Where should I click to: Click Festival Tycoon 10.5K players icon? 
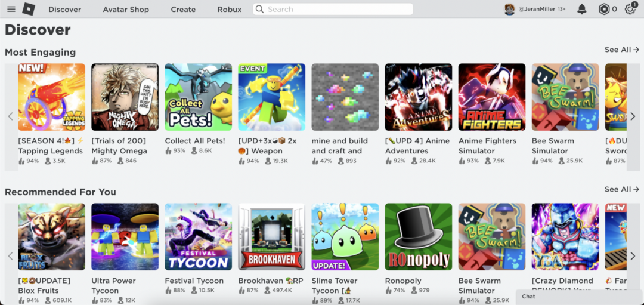pyautogui.click(x=194, y=291)
